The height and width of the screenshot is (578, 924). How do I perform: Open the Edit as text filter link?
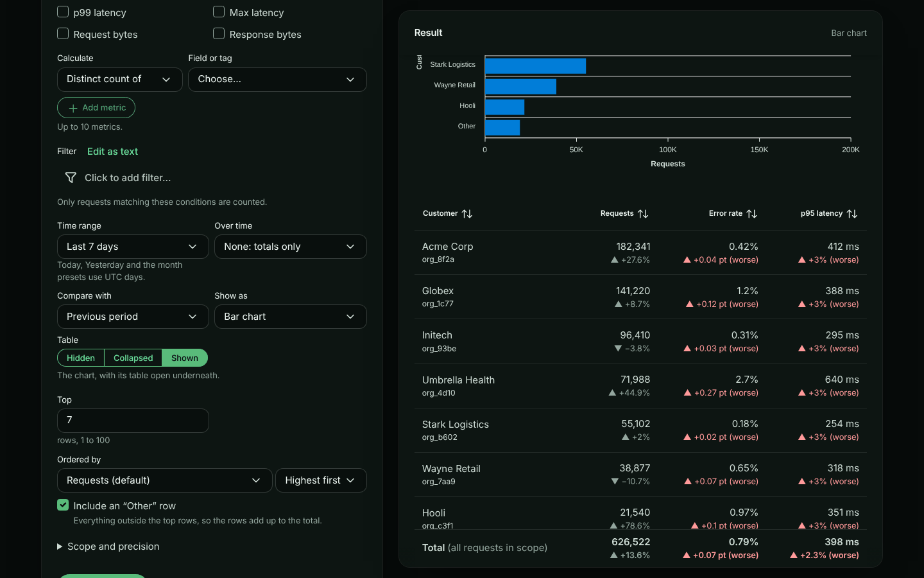(112, 152)
